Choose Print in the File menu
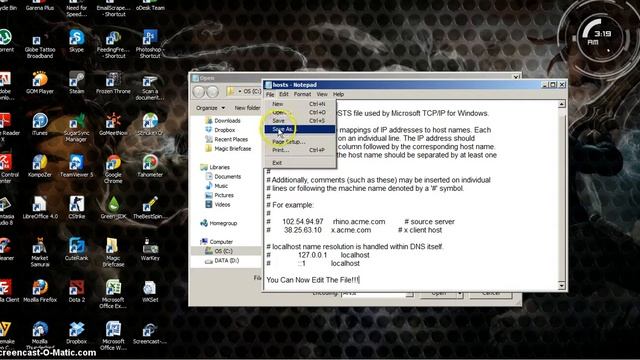Screen dimensions: 640x360 (x=300, y=150)
